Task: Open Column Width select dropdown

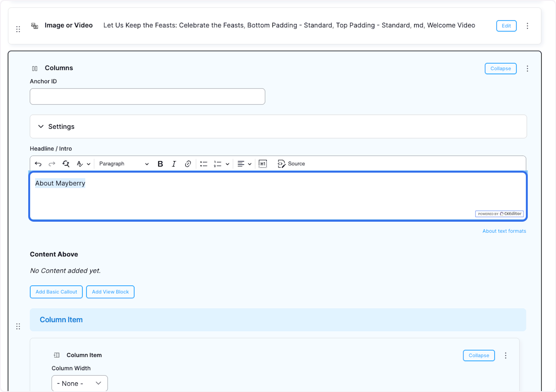Action: 80,384
